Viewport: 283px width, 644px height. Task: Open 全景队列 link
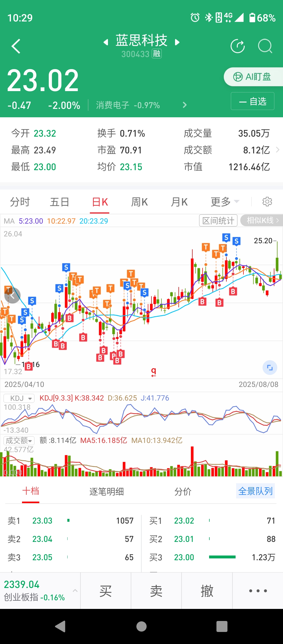tap(255, 491)
